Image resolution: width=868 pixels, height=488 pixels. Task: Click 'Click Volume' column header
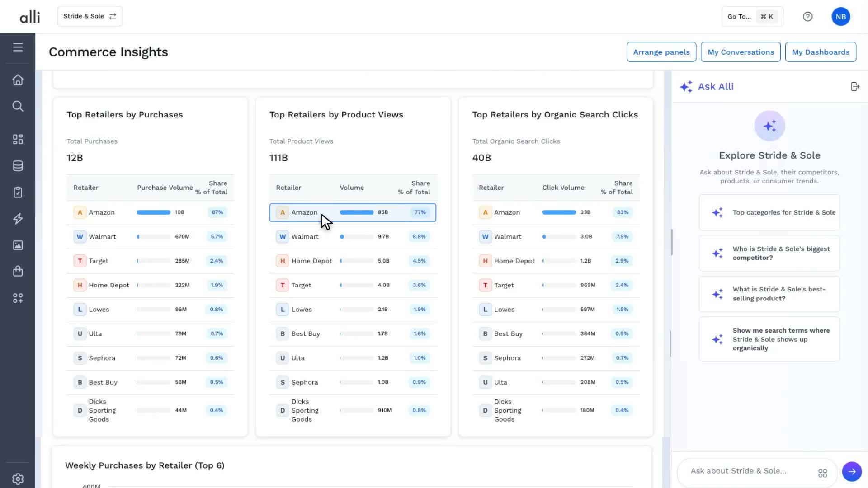(x=563, y=188)
